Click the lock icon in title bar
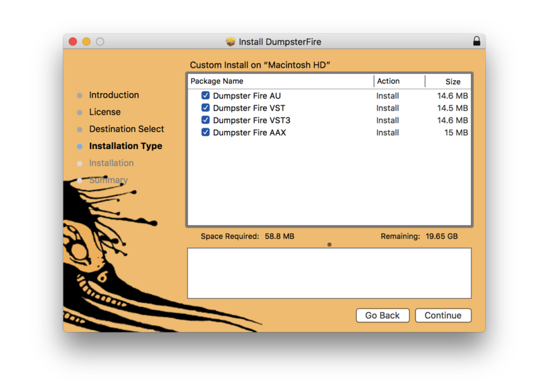552x392 pixels. 476,41
